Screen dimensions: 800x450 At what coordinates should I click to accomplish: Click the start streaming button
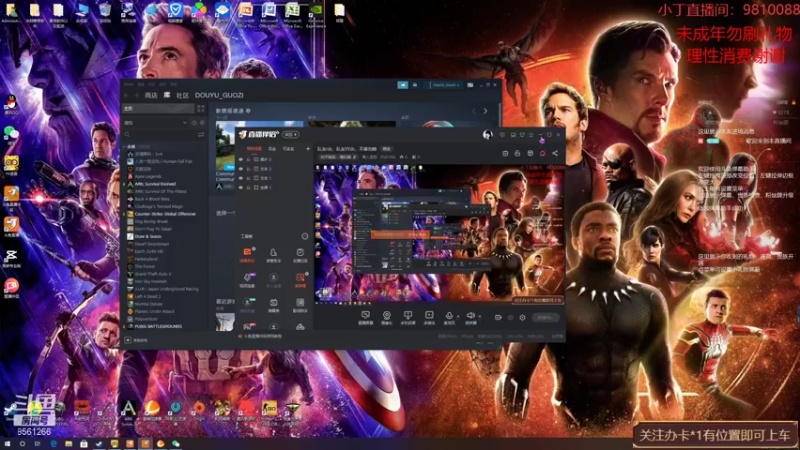[x=545, y=317]
